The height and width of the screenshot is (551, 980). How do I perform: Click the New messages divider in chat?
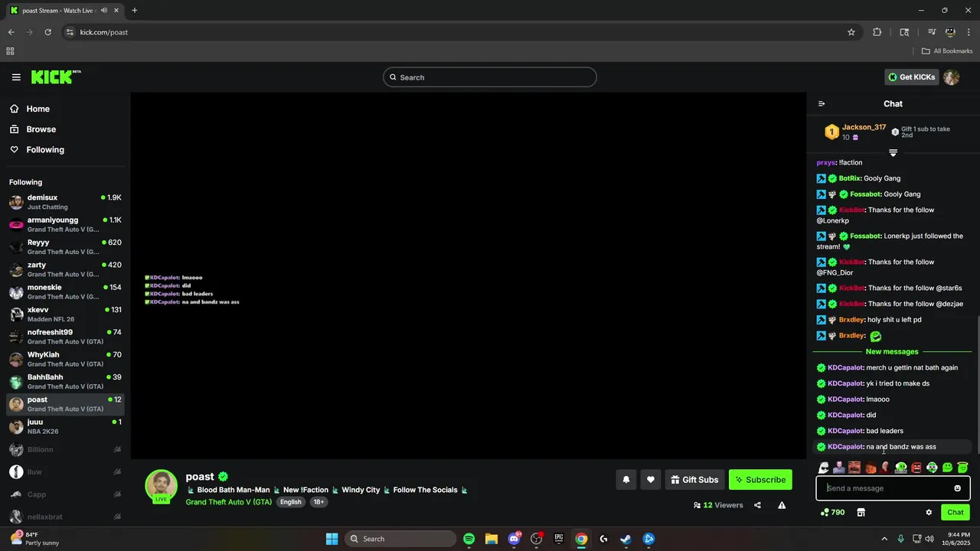(892, 352)
